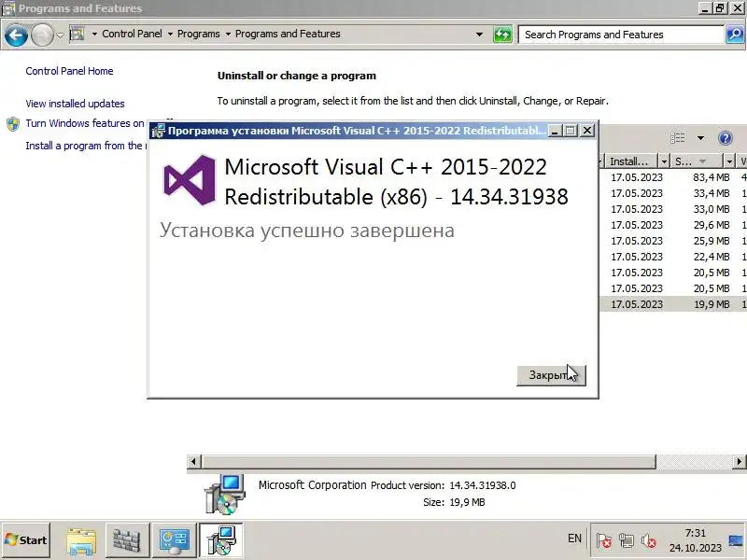Click the EN language indicator
The height and width of the screenshot is (560, 747).
coord(574,539)
